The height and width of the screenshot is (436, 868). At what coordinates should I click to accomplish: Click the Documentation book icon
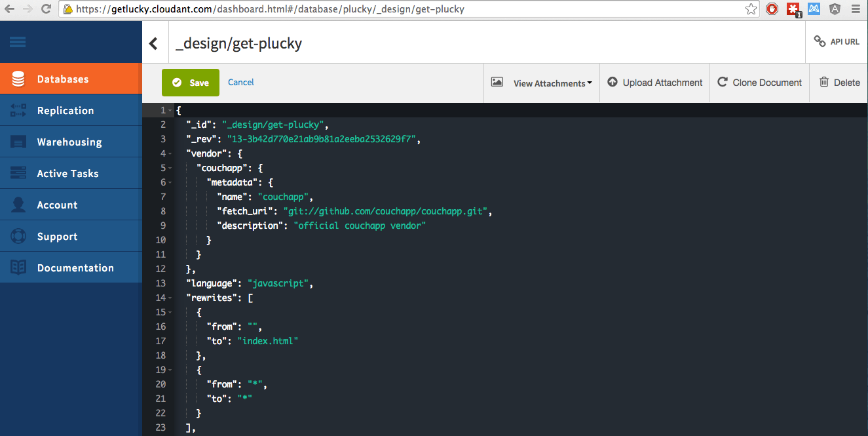[x=17, y=267]
